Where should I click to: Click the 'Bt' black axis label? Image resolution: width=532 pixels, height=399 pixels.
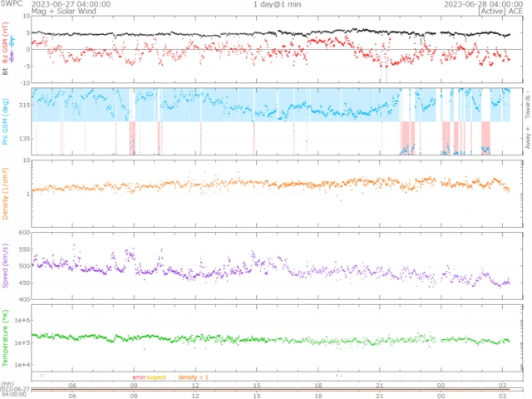point(6,72)
